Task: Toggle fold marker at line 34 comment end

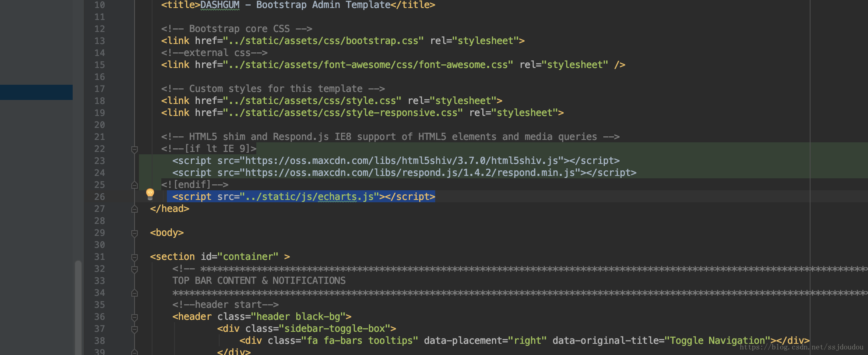Action: [x=135, y=293]
